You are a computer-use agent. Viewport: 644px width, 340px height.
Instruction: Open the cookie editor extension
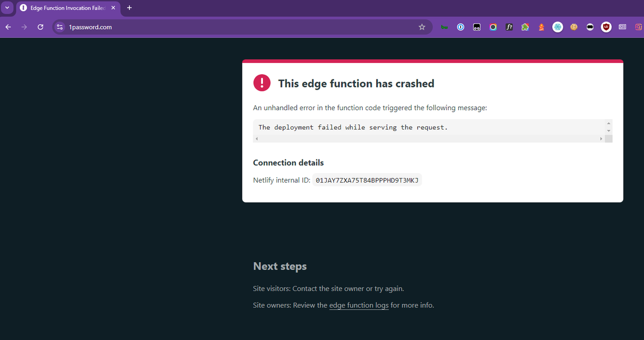pyautogui.click(x=574, y=27)
